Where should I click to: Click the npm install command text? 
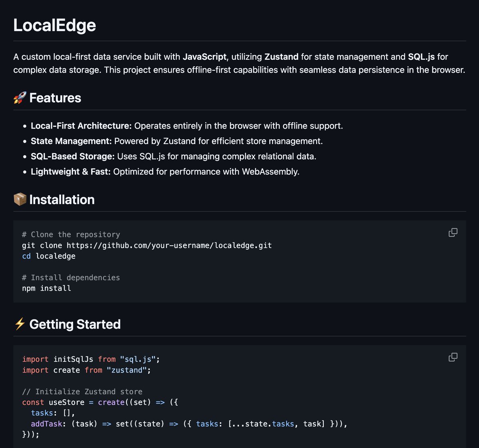tap(46, 288)
